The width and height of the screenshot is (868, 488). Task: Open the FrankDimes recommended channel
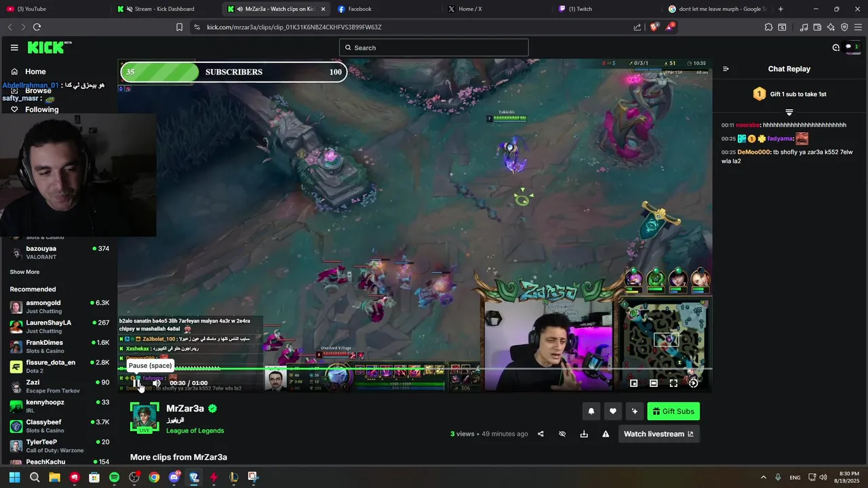pos(59,346)
